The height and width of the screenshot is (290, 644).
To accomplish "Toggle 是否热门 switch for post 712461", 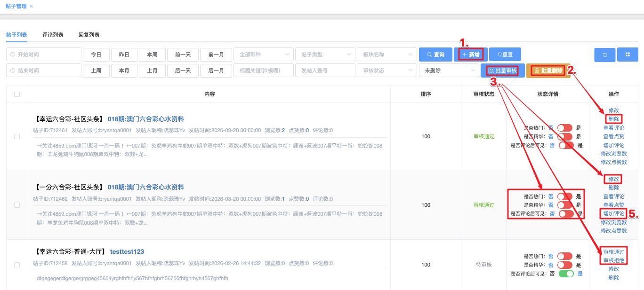I will pos(564,128).
